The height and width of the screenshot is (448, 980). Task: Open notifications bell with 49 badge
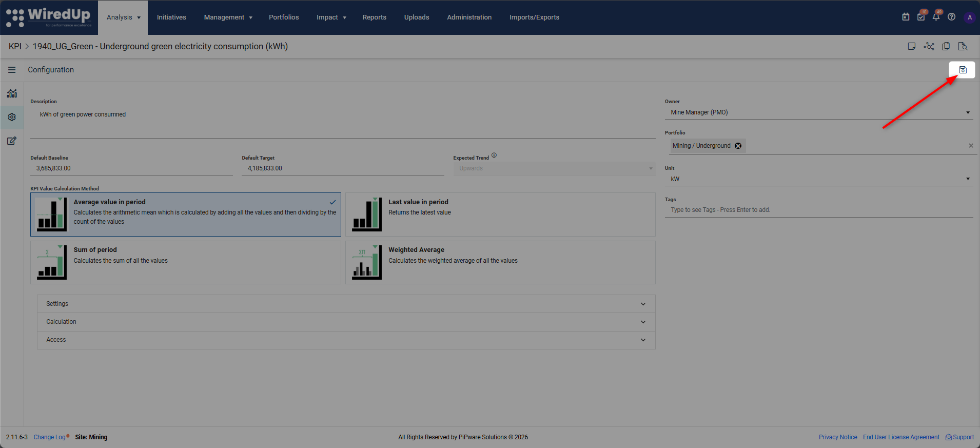(936, 17)
